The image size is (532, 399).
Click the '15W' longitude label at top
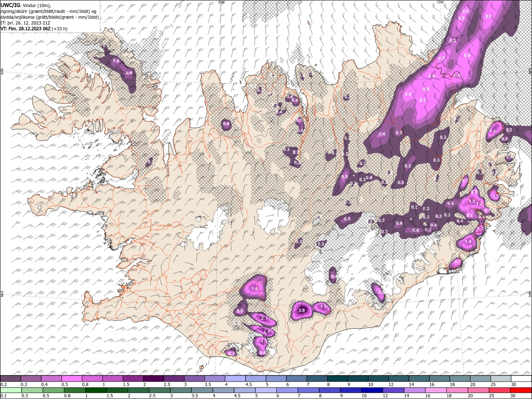click(440, 2)
